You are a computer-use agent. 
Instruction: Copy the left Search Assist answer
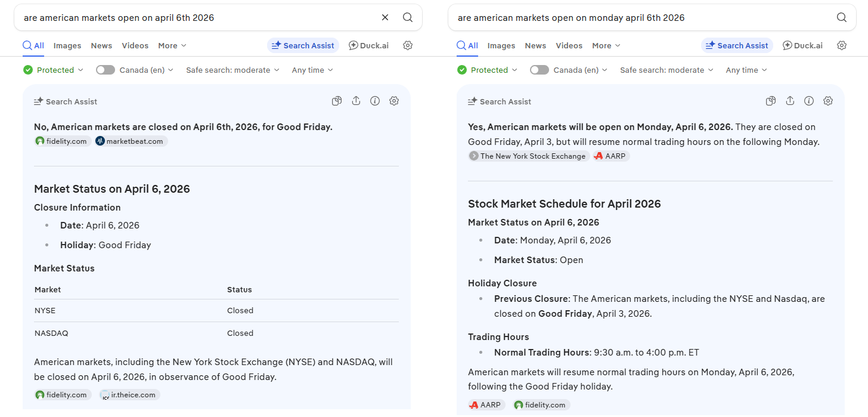pos(337,101)
